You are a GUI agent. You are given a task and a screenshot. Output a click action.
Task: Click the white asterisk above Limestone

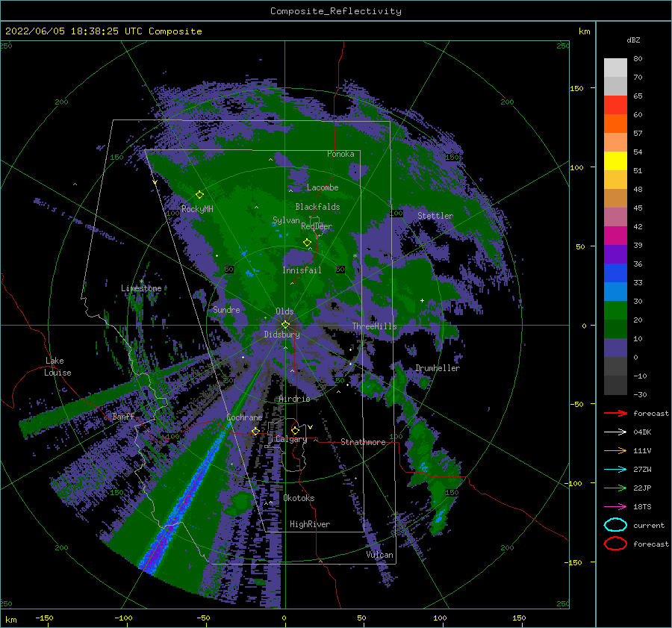coord(141,282)
